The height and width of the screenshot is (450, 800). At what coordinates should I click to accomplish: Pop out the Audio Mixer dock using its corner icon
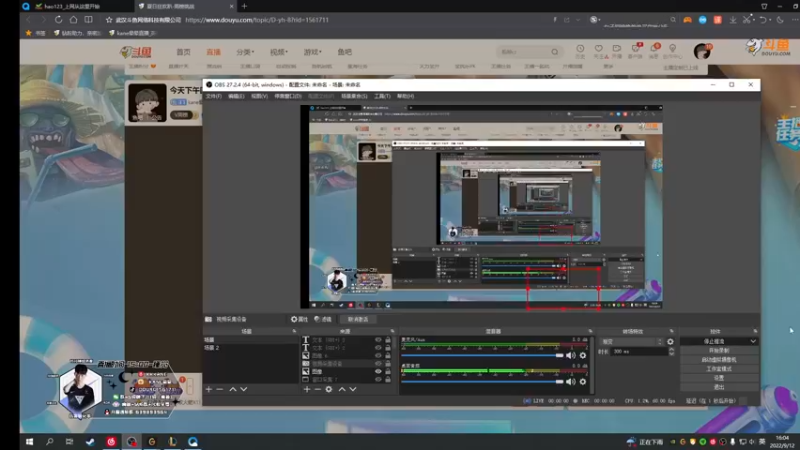(x=590, y=331)
